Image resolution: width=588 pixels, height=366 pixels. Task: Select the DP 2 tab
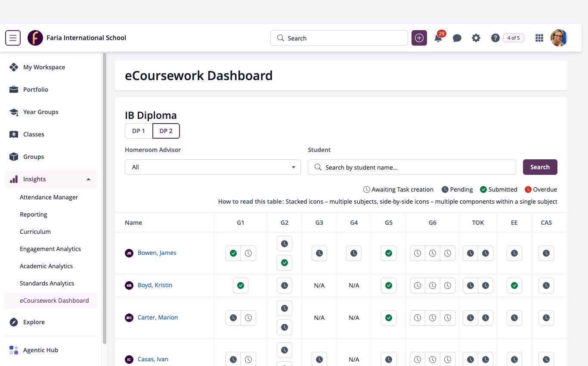pyautogui.click(x=166, y=131)
